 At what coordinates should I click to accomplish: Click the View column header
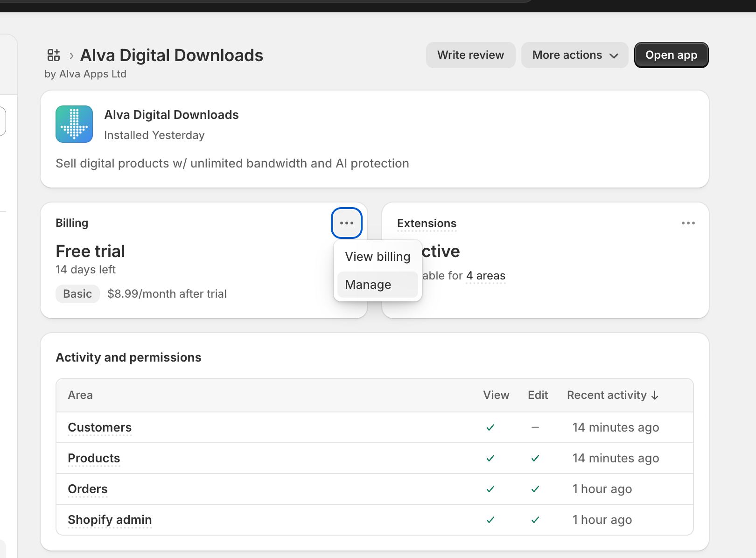coord(496,395)
